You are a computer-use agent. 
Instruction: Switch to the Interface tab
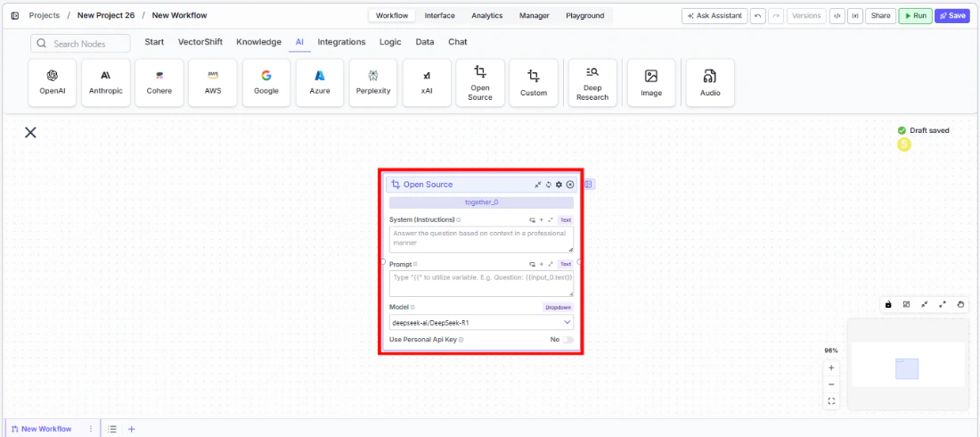click(x=439, y=16)
